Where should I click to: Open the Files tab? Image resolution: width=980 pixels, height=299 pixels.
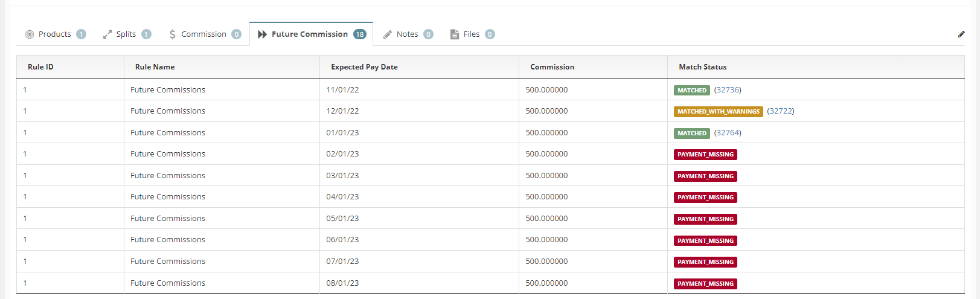tap(472, 34)
